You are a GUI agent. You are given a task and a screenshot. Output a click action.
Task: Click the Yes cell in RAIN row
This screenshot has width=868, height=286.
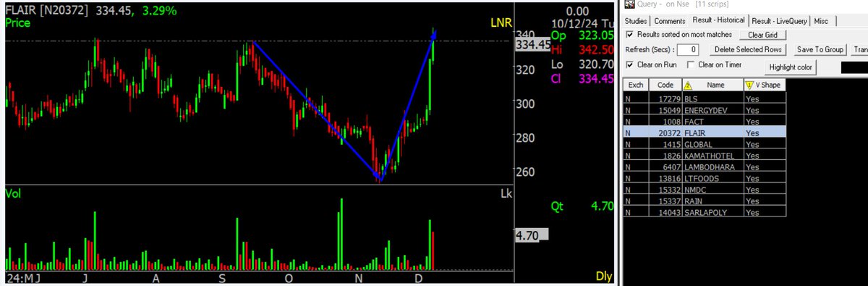point(765,201)
